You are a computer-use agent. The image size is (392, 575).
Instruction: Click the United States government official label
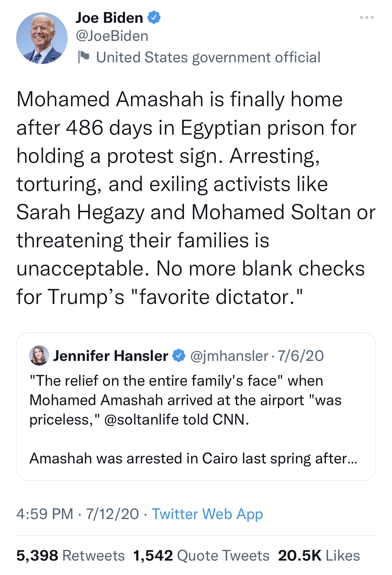point(208,57)
